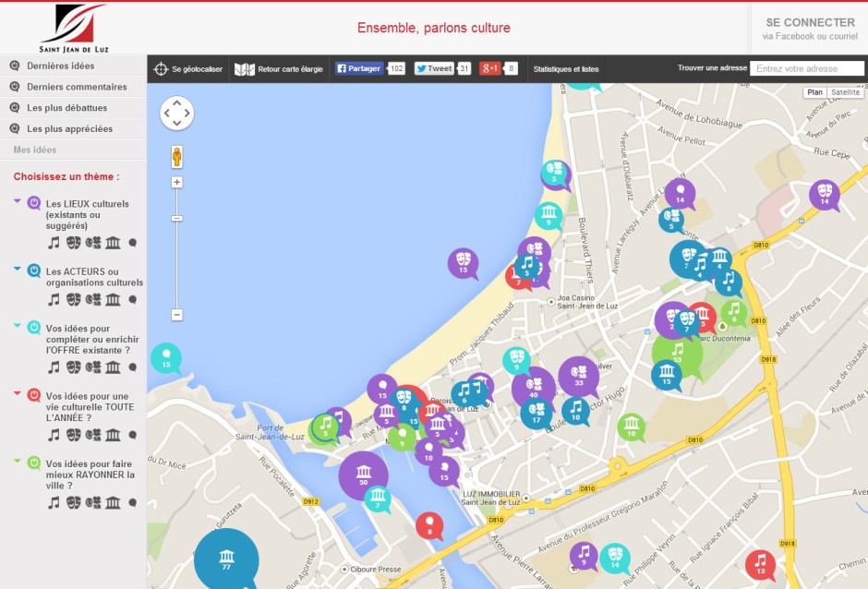This screenshot has height=589, width=868.
Task: Open Statistiques et listes
Action: tap(565, 69)
